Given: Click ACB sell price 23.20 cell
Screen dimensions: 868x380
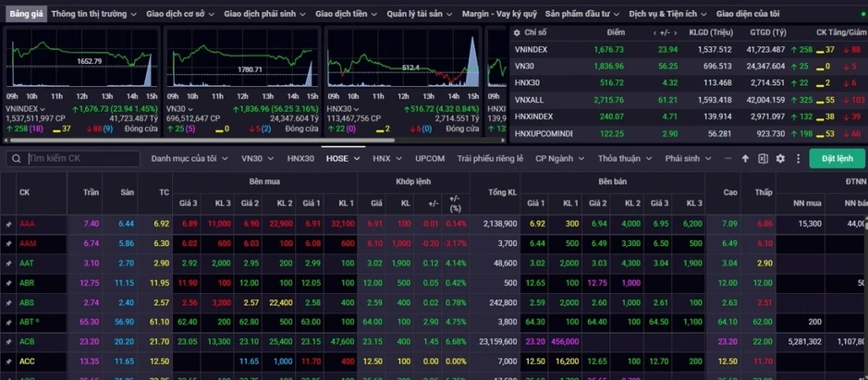Looking at the screenshot, I should [x=534, y=342].
